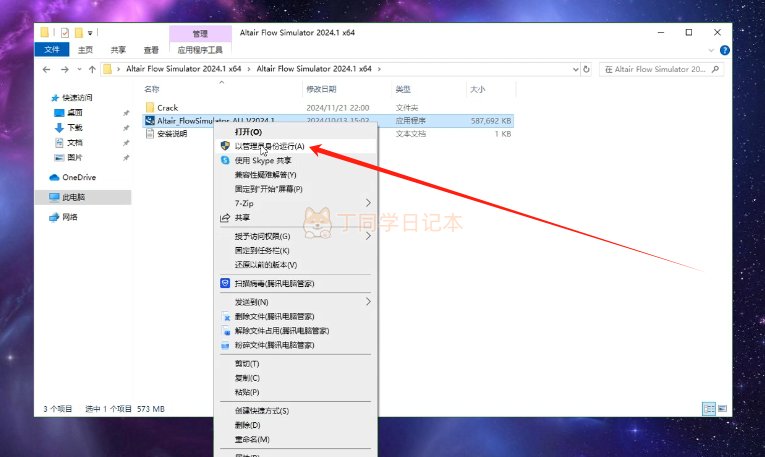Open Downloads (下载) in sidebar
Screen dimensions: 765x457
[74, 128]
